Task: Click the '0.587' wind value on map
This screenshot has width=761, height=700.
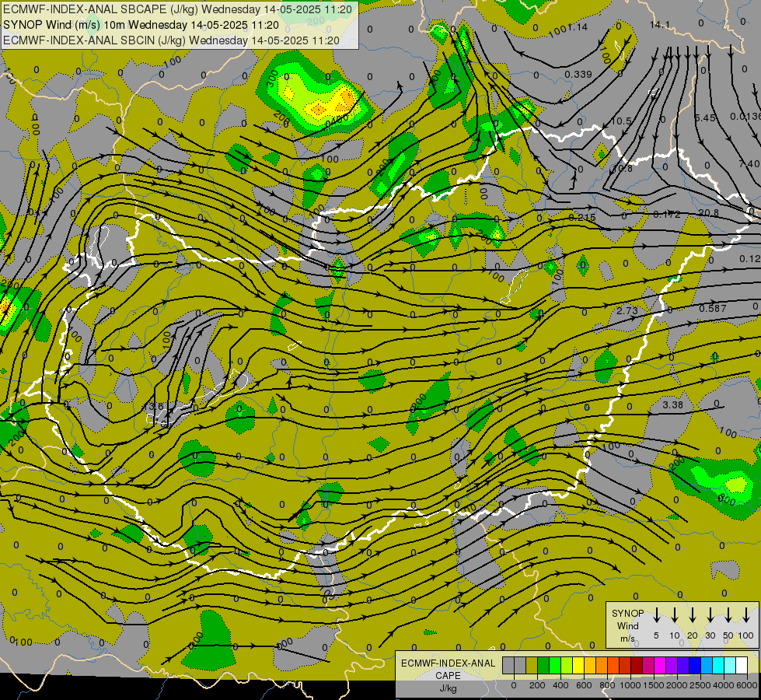Action: pos(713,309)
